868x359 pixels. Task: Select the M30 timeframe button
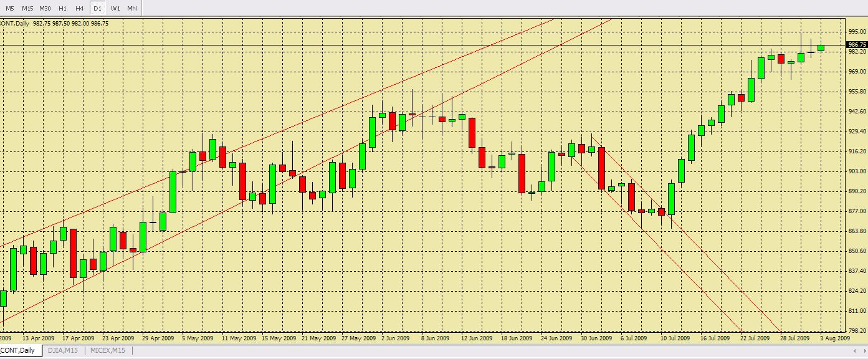[45, 8]
